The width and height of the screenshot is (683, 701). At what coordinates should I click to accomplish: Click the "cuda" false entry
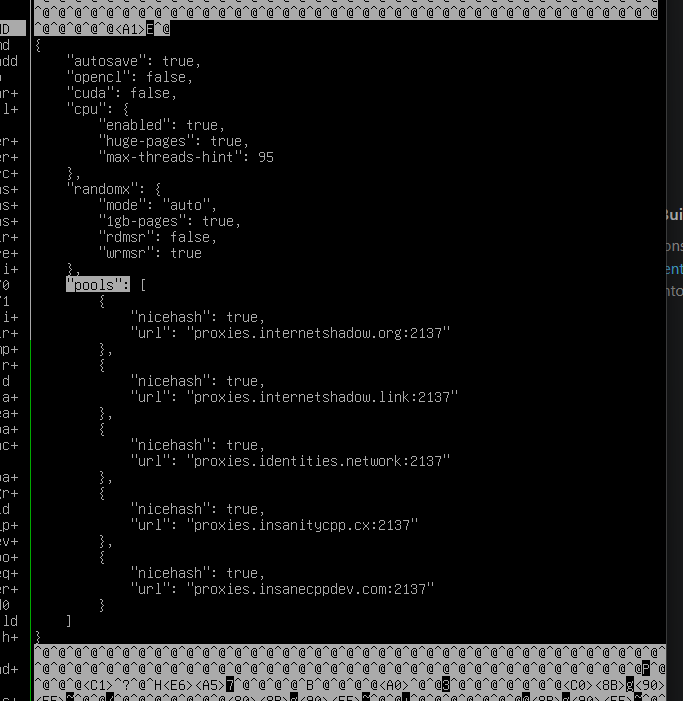point(121,93)
